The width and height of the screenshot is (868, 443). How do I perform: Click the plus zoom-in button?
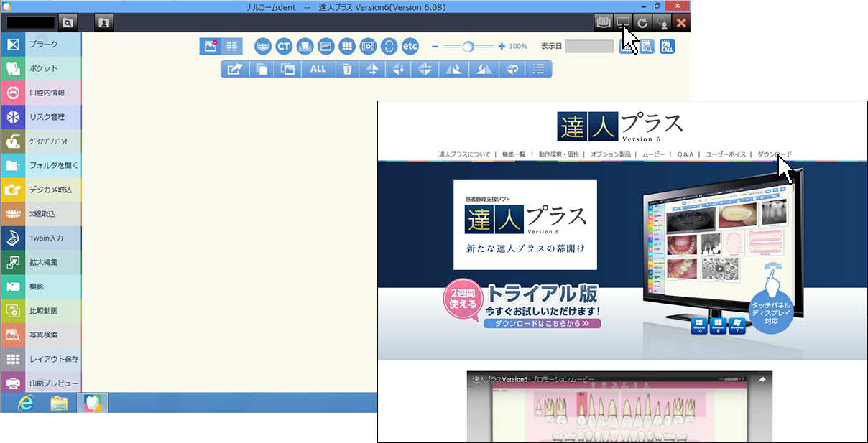502,46
